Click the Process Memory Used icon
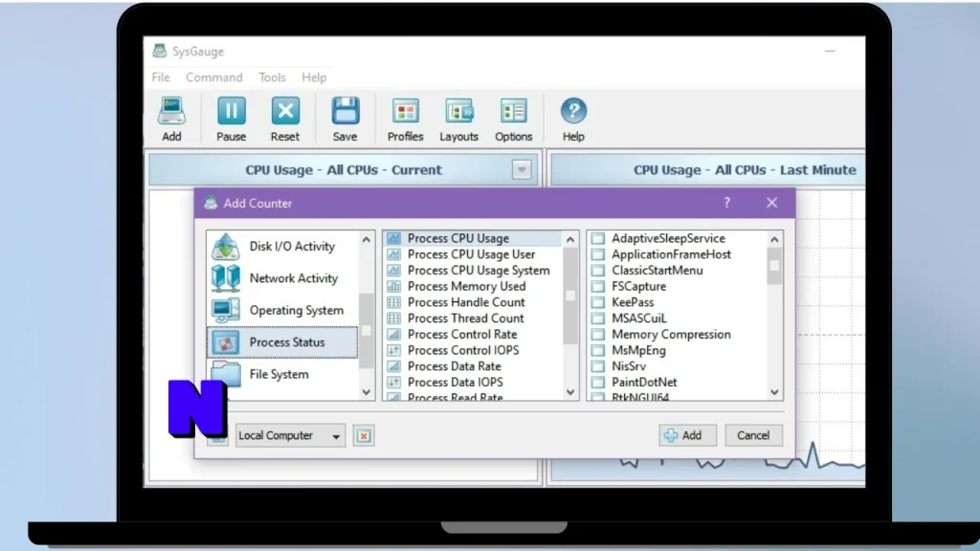Image resolution: width=980 pixels, height=551 pixels. 393,286
